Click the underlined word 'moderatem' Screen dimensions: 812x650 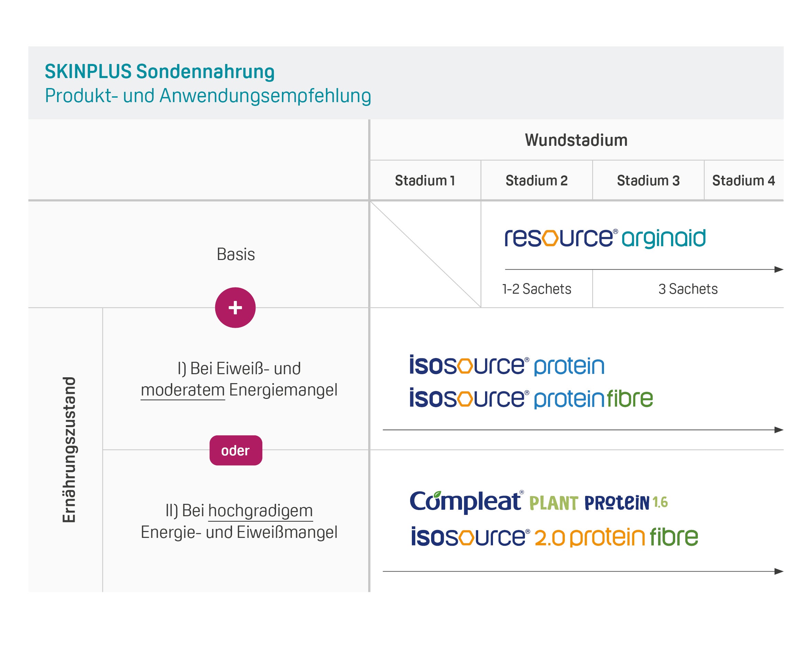(183, 390)
